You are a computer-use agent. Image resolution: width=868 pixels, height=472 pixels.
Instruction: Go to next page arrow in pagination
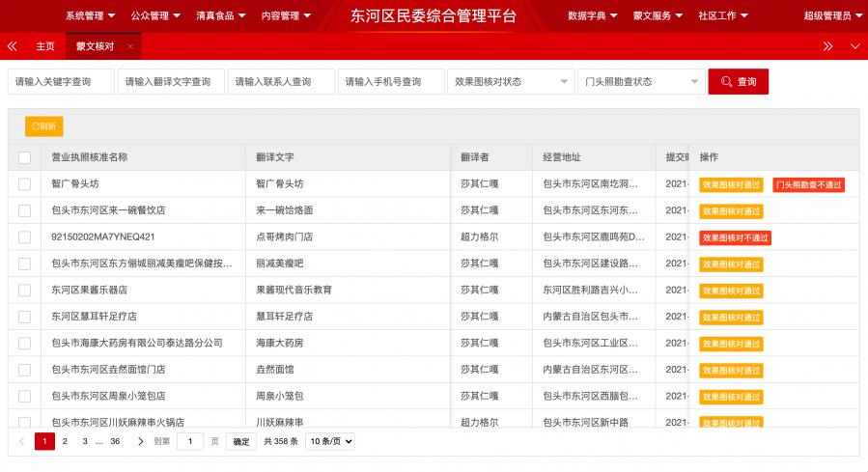pos(140,441)
